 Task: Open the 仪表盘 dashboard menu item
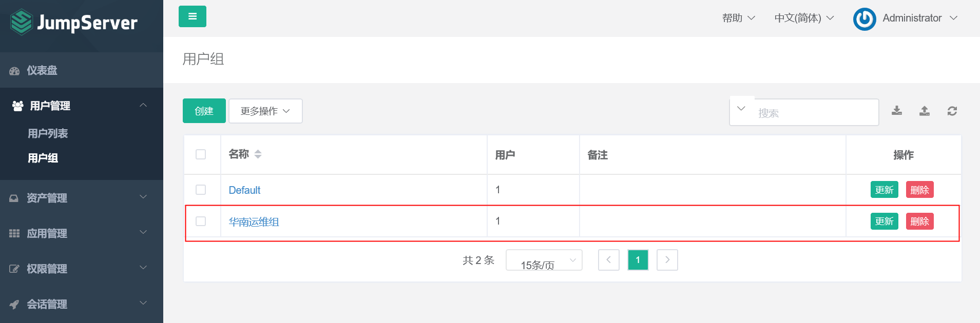pyautogui.click(x=42, y=70)
